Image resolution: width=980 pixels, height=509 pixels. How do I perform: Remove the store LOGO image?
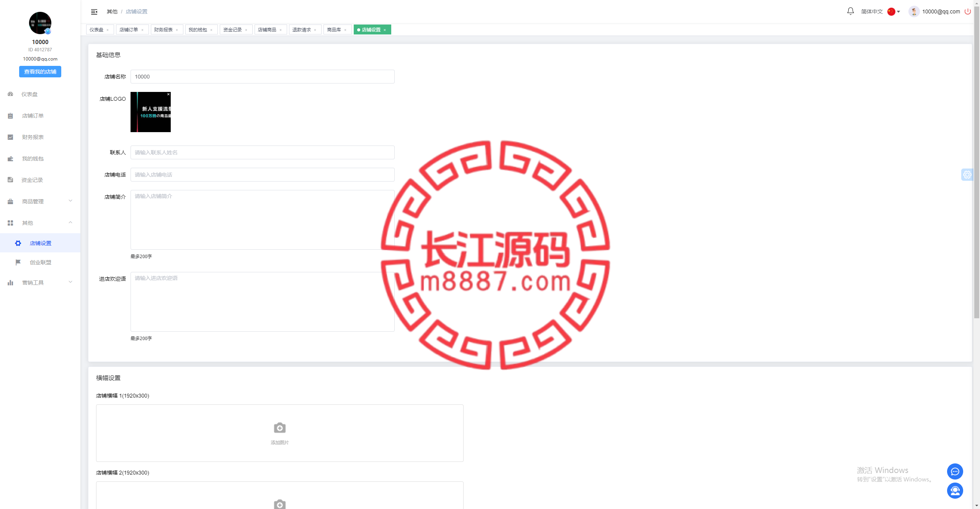(x=168, y=94)
